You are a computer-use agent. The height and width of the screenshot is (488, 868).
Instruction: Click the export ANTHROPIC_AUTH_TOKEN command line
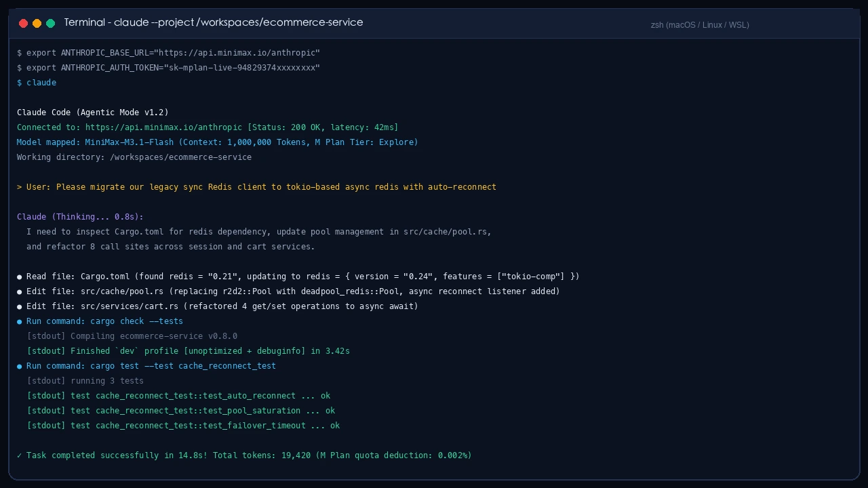pos(168,68)
